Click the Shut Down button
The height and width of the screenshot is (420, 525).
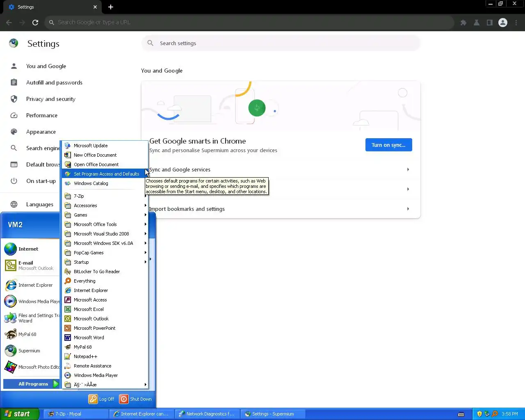pos(135,399)
